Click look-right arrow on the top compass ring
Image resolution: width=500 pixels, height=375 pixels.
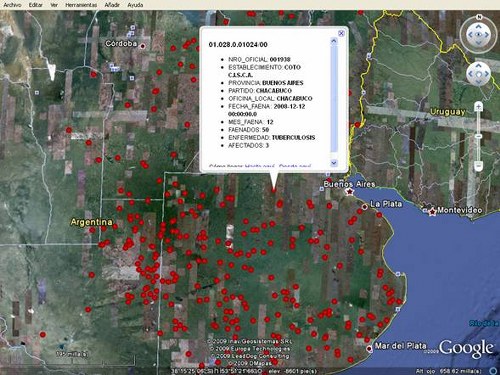[x=487, y=34]
